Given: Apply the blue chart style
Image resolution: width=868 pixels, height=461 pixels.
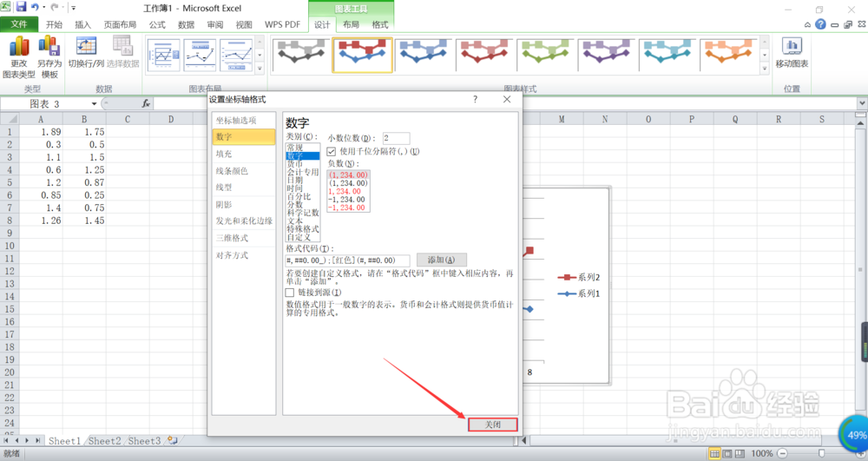Looking at the screenshot, I should coord(424,55).
